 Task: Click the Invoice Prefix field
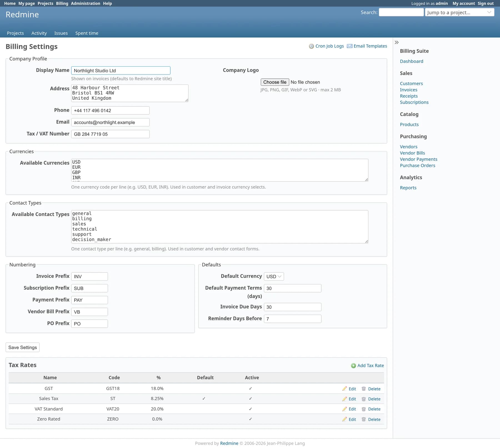pos(89,277)
